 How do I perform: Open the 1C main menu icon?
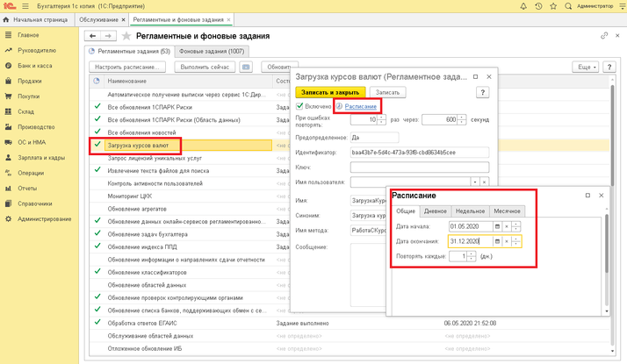tap(25, 6)
